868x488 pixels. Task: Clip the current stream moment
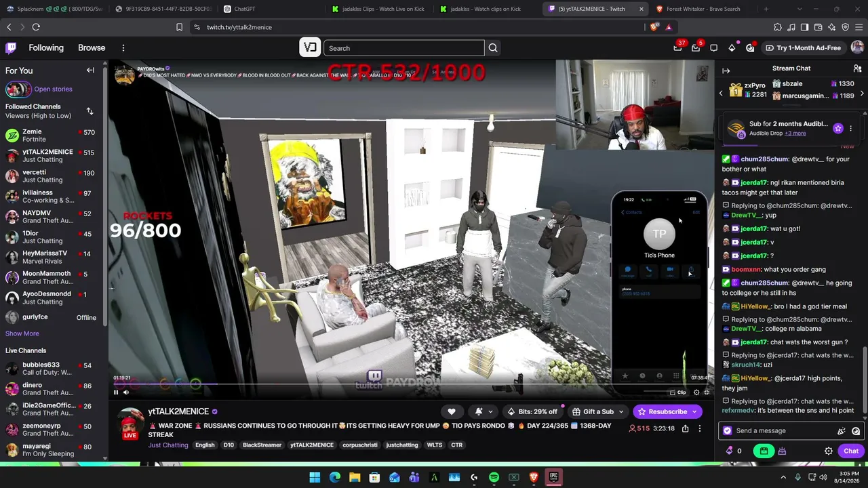point(677,392)
